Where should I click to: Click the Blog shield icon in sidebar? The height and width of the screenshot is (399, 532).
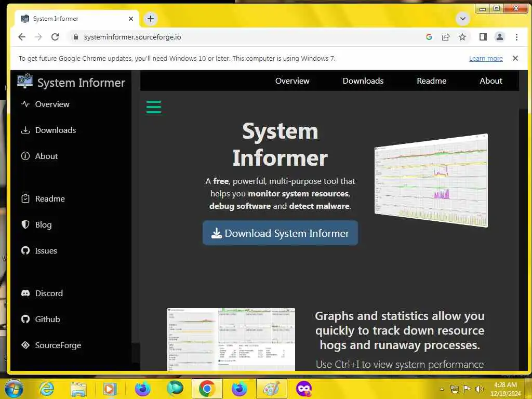25,224
